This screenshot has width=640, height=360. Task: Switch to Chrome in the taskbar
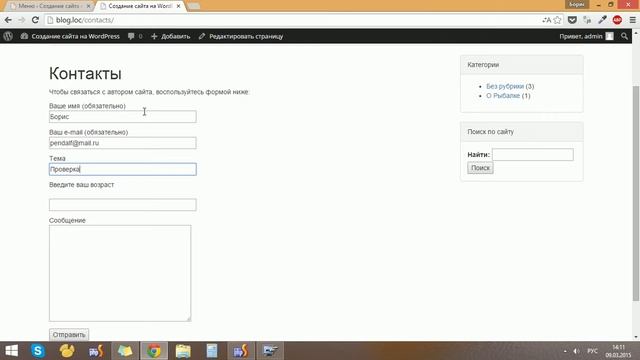coord(154,351)
